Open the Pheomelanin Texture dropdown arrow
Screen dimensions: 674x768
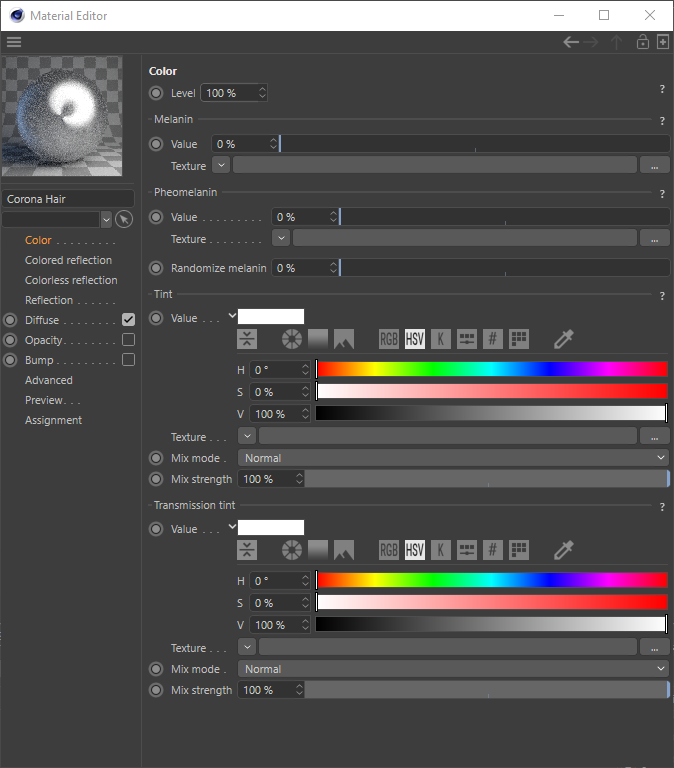pyautogui.click(x=281, y=238)
